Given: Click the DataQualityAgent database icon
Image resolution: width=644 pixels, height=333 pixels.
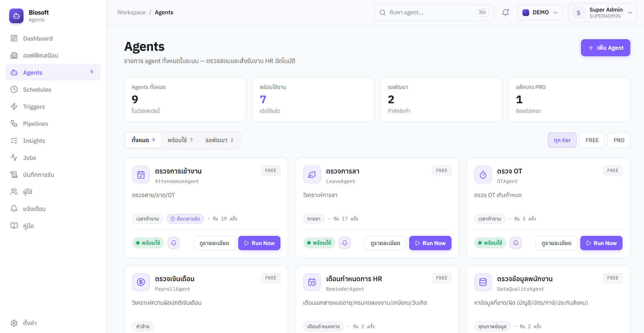Looking at the screenshot, I should [x=483, y=282].
